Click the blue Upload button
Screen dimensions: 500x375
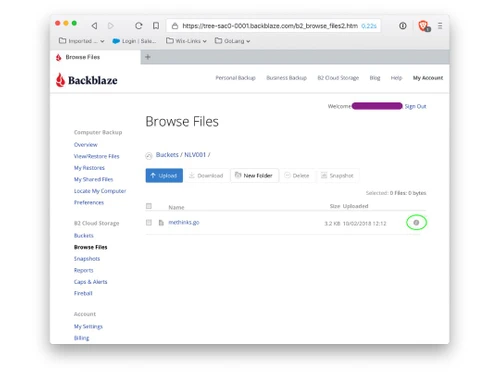coord(164,175)
